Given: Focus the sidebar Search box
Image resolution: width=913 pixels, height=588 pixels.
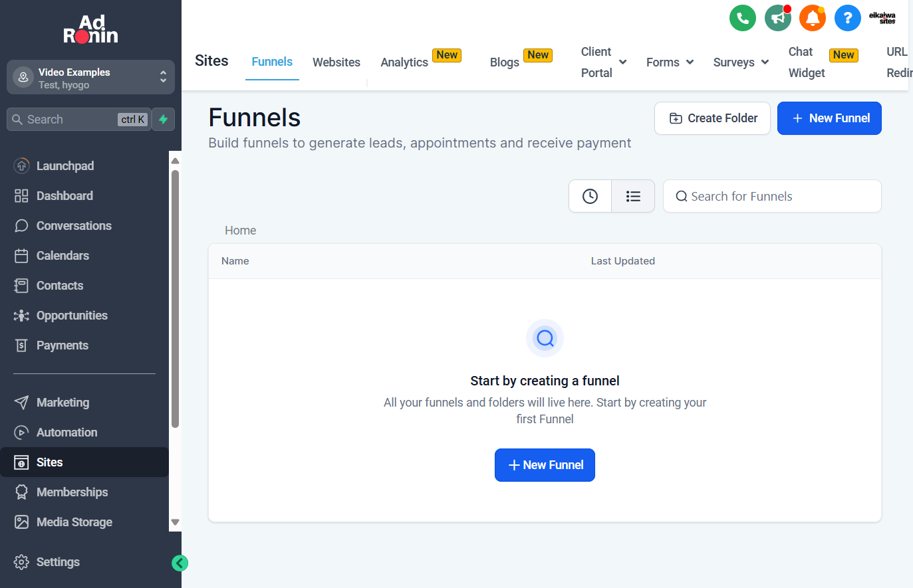Looking at the screenshot, I should coord(78,120).
